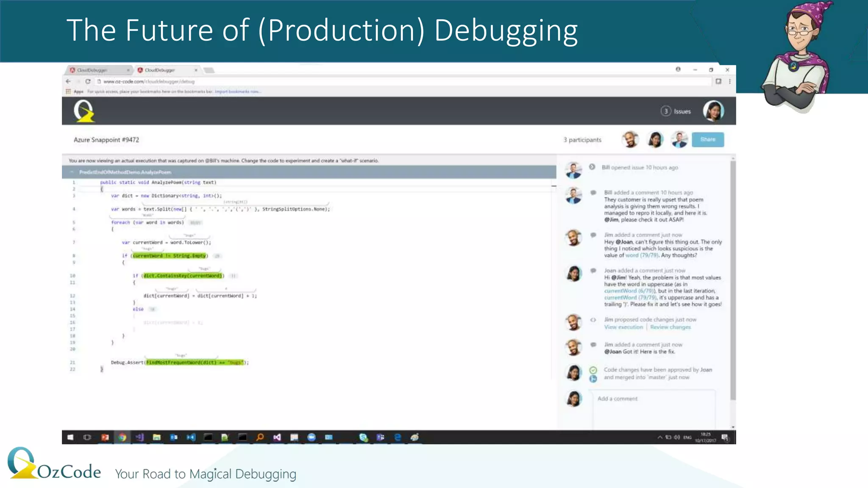Collapse the PredictEndOfMethodDemo.AnalyzePoem header

tap(72, 172)
